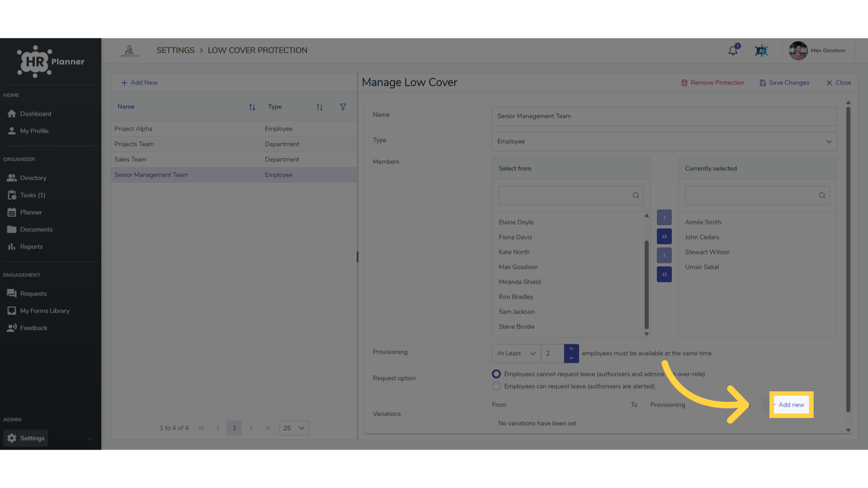Edit the Name field Senior Management Team
868x488 pixels.
pos(664,116)
